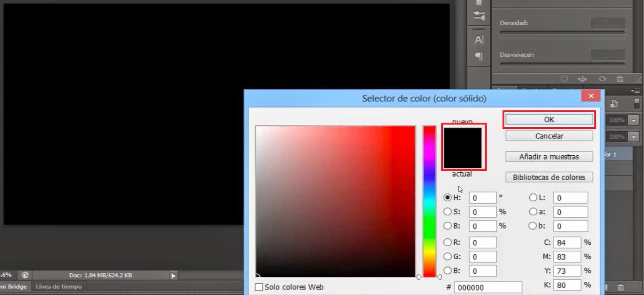Toggle mask visibility eye icon

602,78
